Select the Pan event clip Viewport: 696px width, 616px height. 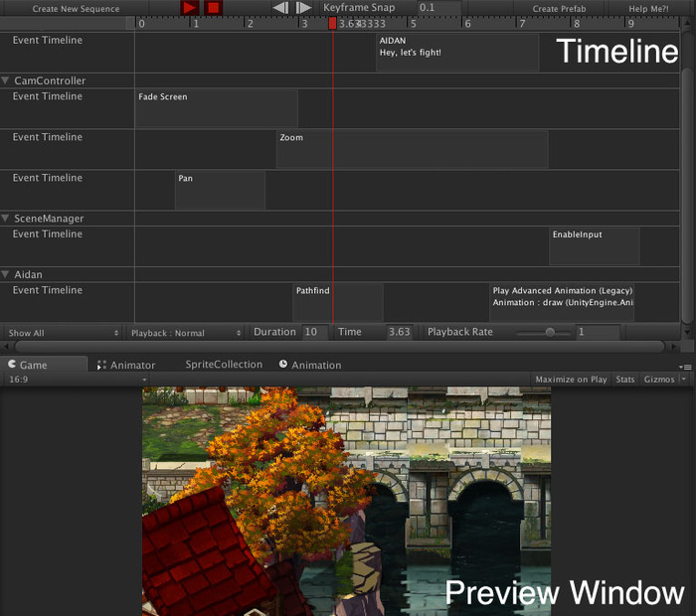pyautogui.click(x=220, y=190)
